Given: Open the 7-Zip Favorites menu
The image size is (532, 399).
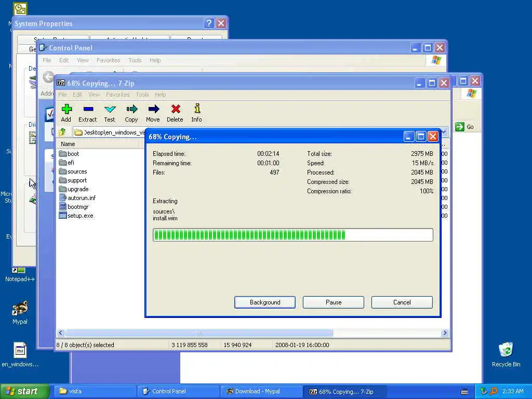Looking at the screenshot, I should pos(118,95).
